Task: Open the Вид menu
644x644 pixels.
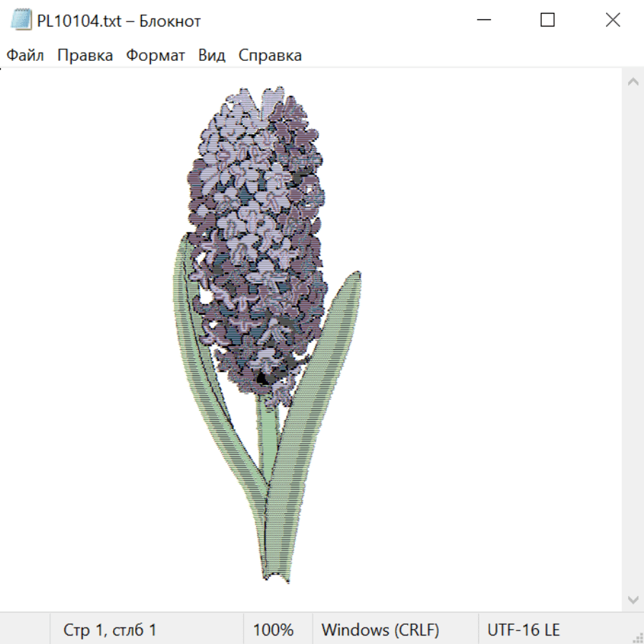Action: point(212,55)
